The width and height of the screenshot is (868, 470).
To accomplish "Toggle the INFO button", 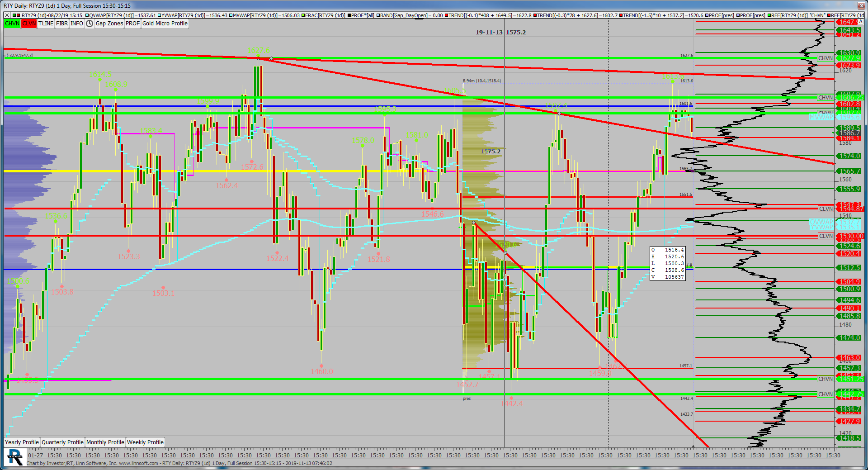I will coord(77,24).
